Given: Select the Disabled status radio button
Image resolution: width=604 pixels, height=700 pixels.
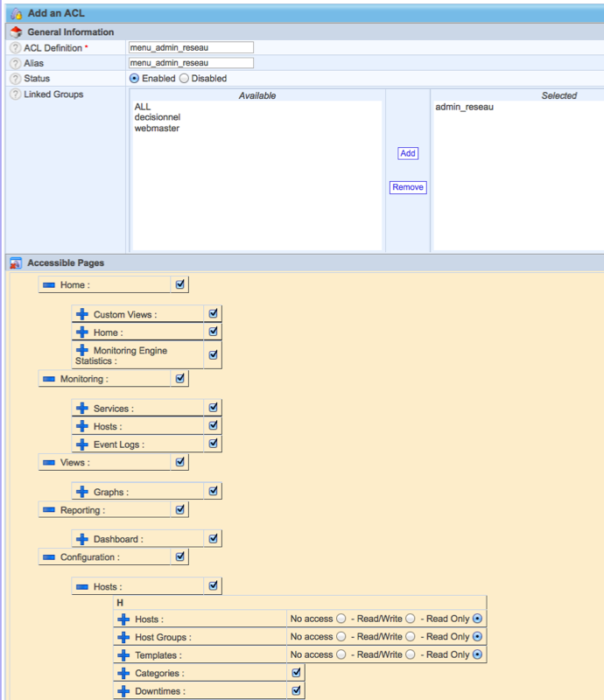Looking at the screenshot, I should tap(184, 79).
